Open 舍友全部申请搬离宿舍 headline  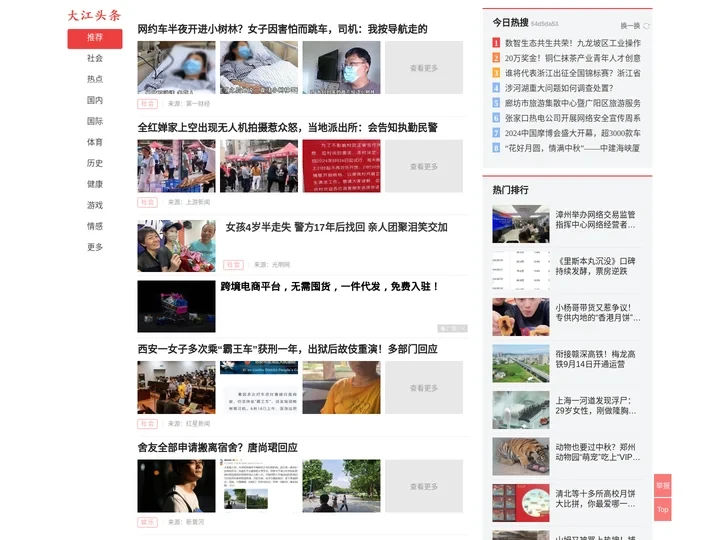218,447
